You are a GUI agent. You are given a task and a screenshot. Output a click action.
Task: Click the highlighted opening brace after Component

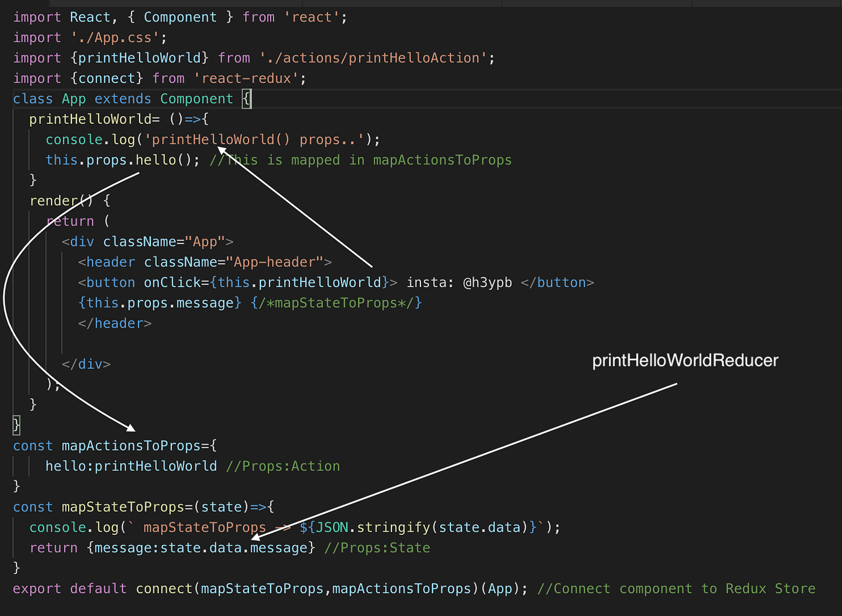point(246,98)
